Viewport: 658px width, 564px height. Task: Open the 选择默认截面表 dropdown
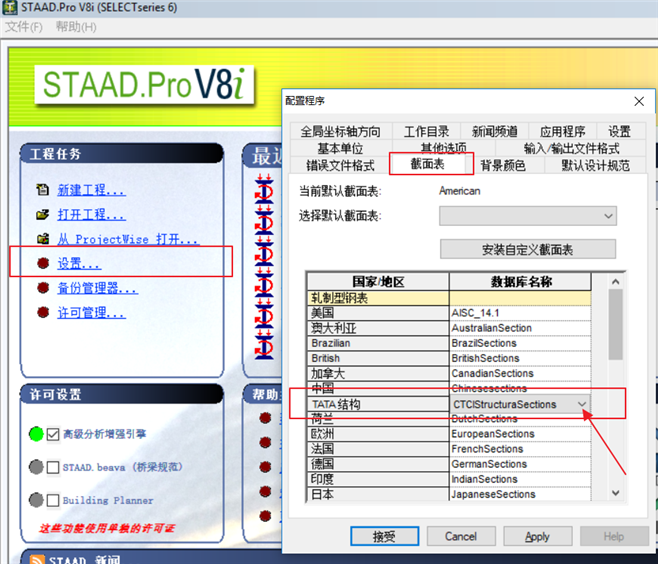click(x=527, y=216)
